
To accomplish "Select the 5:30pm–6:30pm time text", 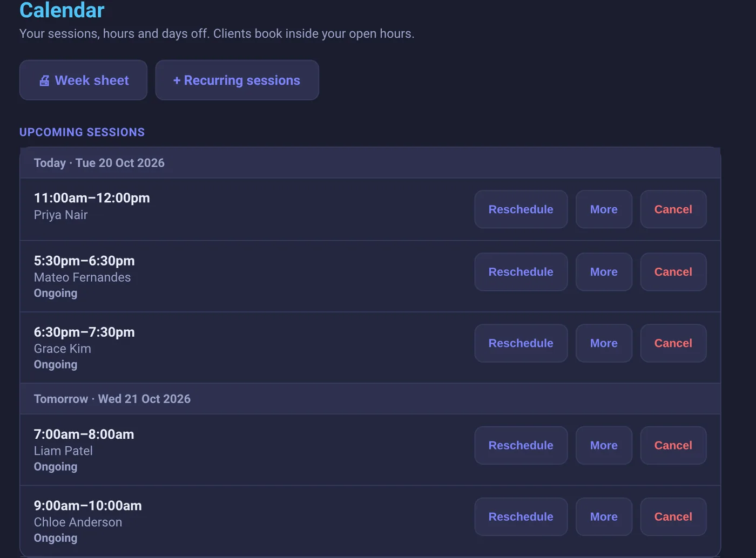I will [x=84, y=261].
